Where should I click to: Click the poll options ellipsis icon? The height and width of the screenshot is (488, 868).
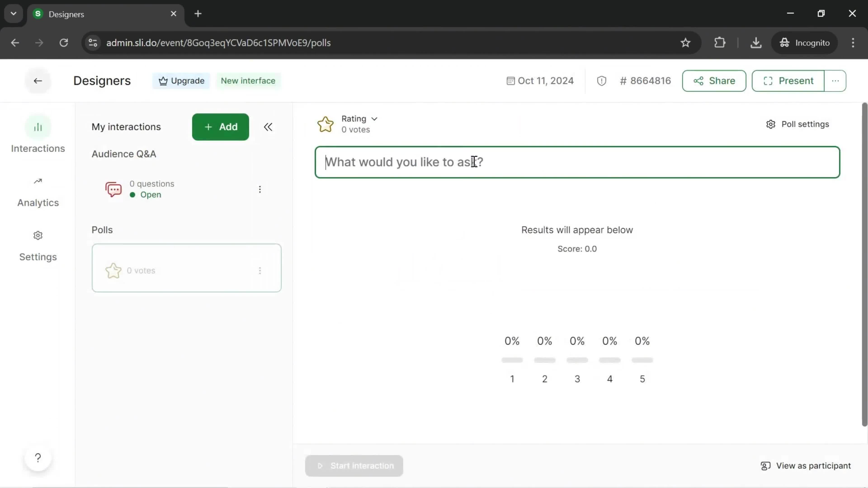[260, 270]
